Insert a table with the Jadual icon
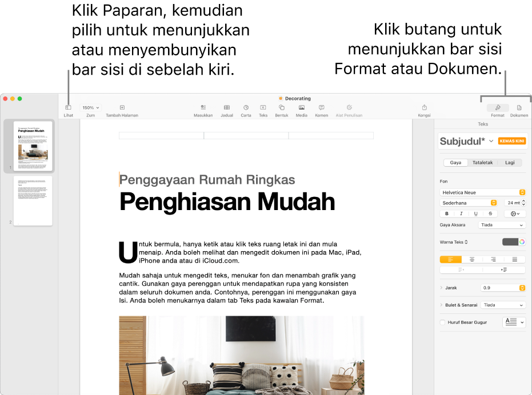Image resolution: width=532 pixels, height=395 pixels. (227, 107)
